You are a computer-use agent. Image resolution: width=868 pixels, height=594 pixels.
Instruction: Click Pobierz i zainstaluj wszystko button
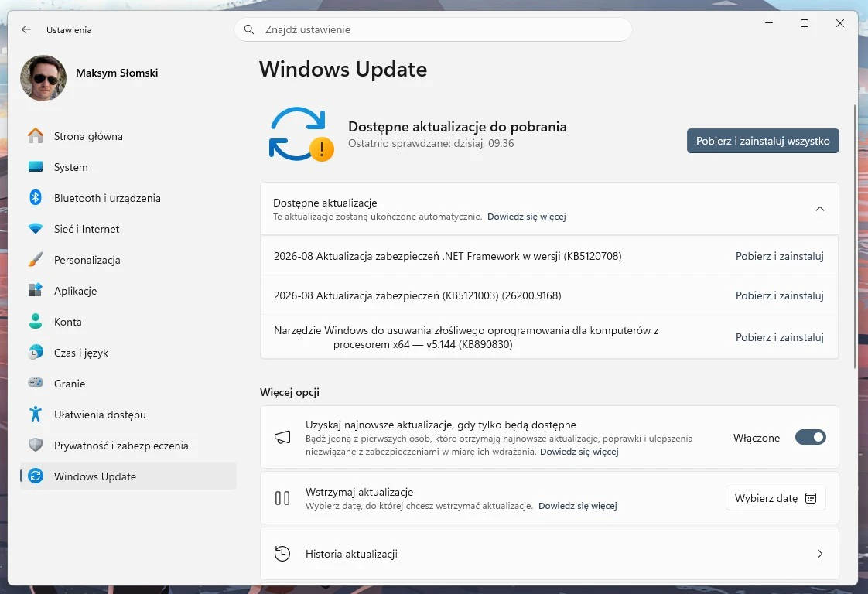pos(763,141)
